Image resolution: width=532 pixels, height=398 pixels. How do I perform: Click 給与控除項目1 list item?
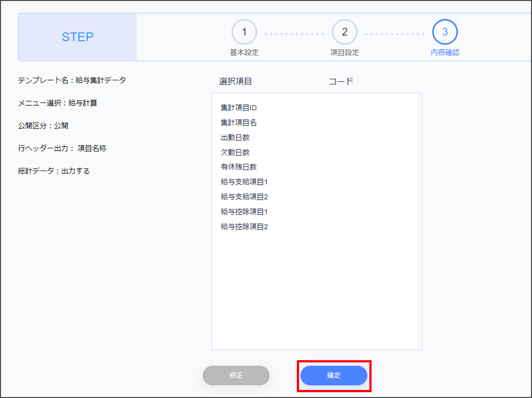click(244, 212)
